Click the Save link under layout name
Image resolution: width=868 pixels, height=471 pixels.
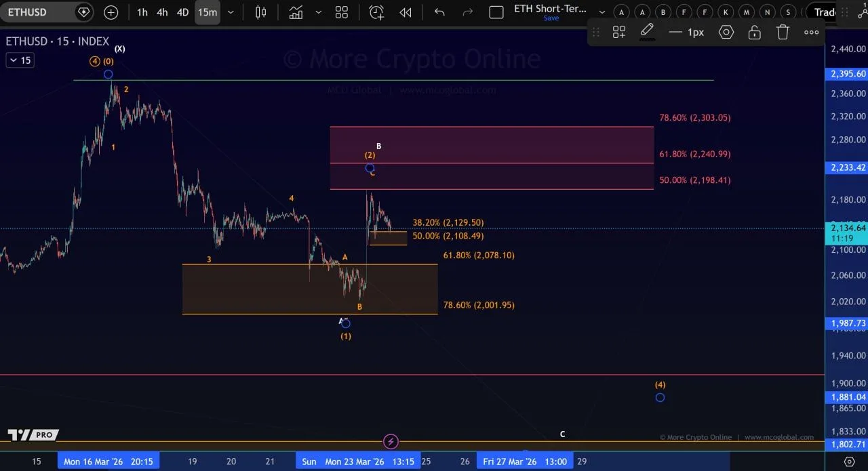(x=551, y=18)
